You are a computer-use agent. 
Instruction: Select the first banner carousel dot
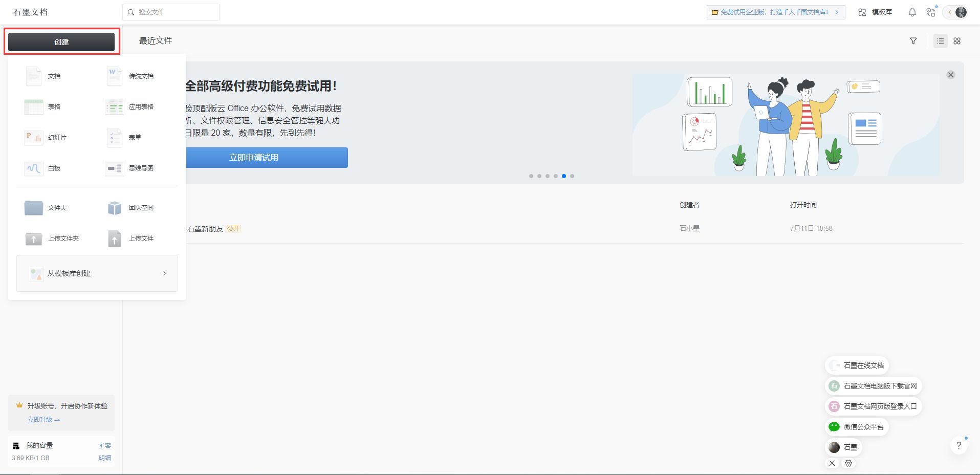point(531,176)
